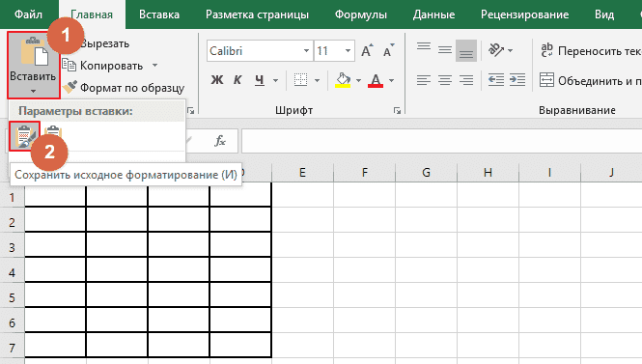Open the underline style dropdown arrow
The image size is (642, 364).
coord(275,80)
